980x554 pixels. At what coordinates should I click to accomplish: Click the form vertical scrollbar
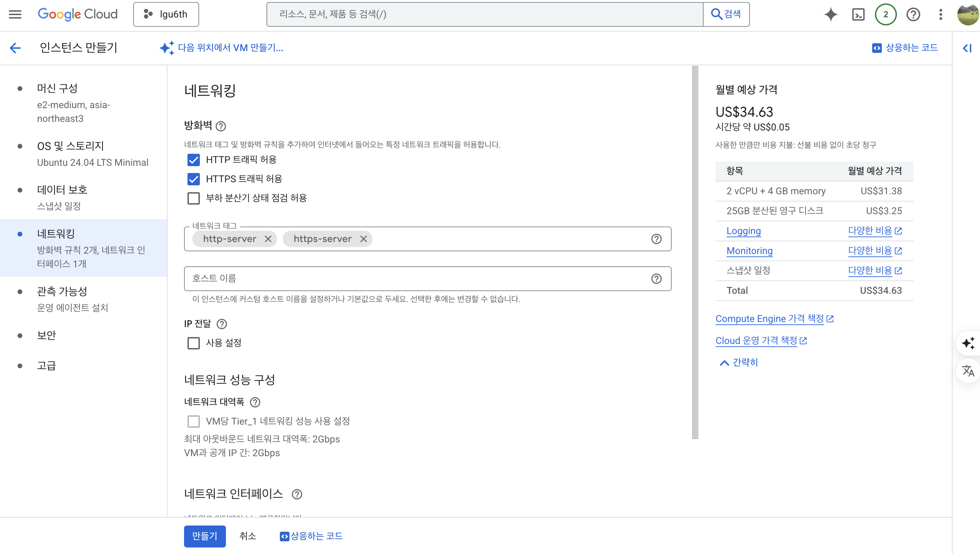pos(695,252)
